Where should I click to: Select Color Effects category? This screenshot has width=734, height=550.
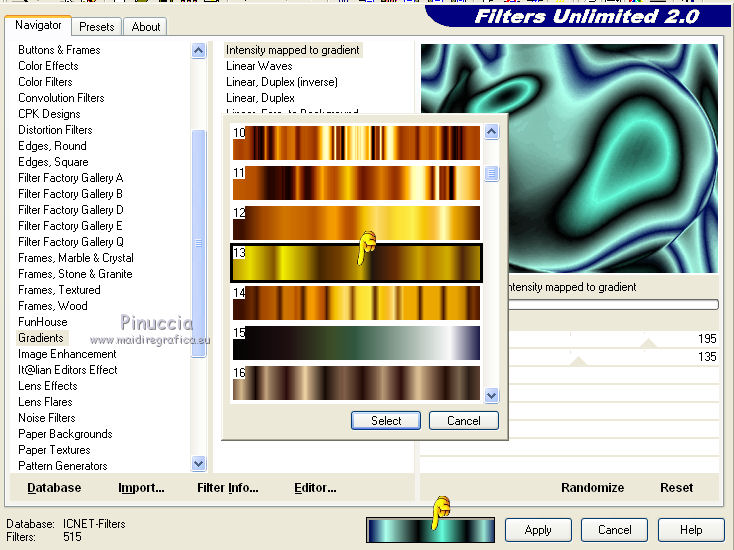(x=48, y=66)
